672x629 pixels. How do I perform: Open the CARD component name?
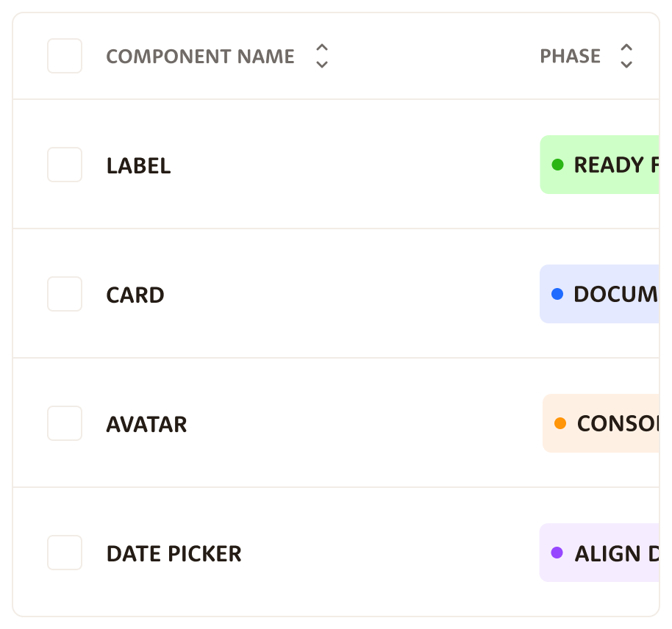point(135,295)
